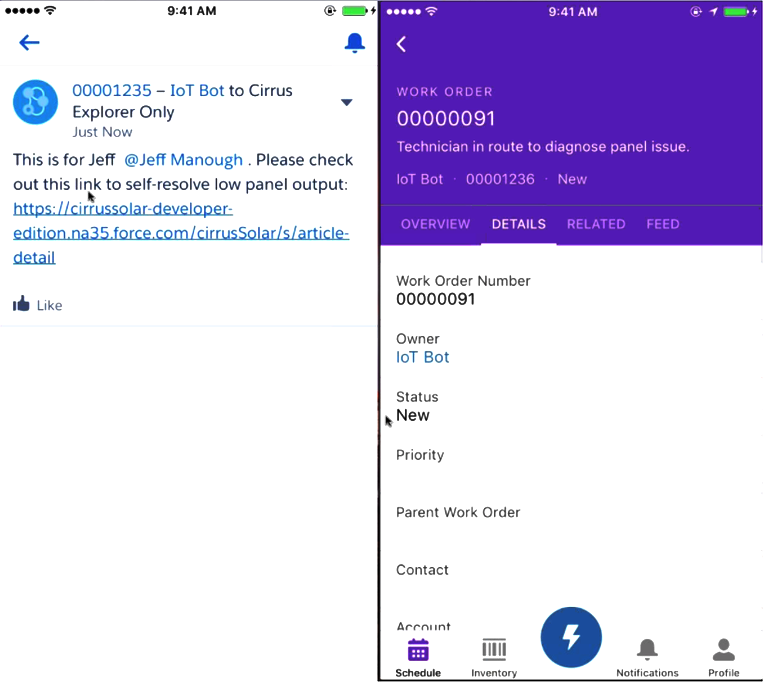Open the blue notification bell in the feed screen
Image resolution: width=770 pixels, height=687 pixels.
pos(354,43)
